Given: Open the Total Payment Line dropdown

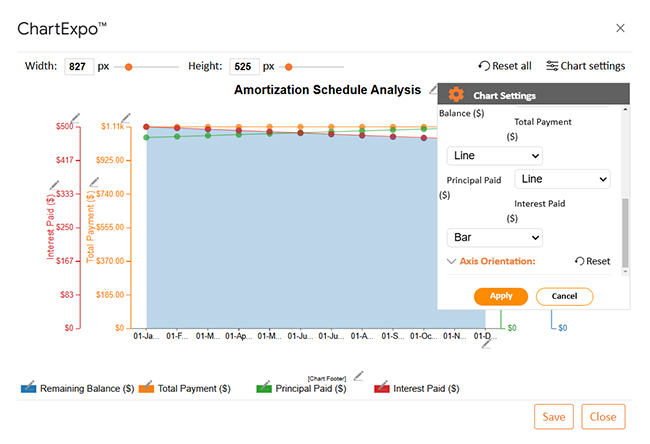Looking at the screenshot, I should (x=562, y=179).
